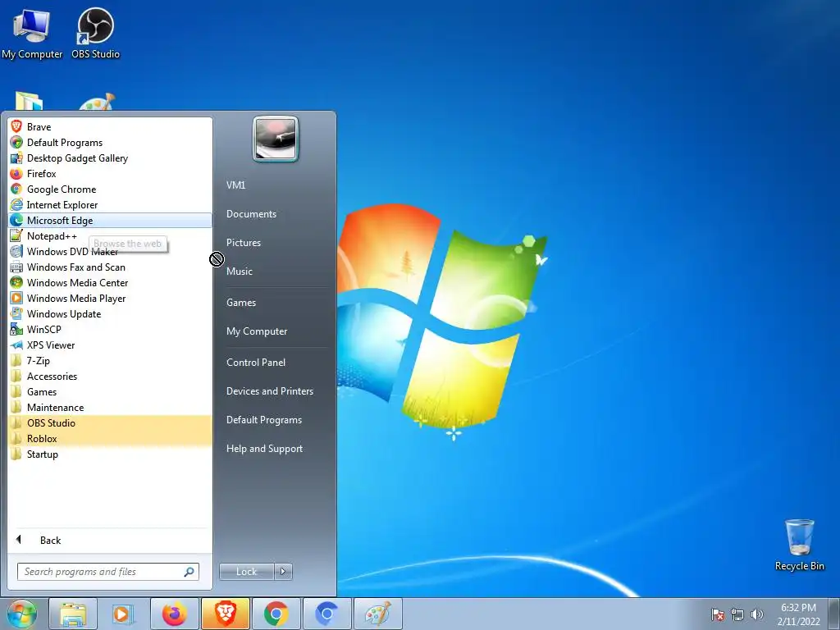Go Back to the main Start menu

(110, 540)
